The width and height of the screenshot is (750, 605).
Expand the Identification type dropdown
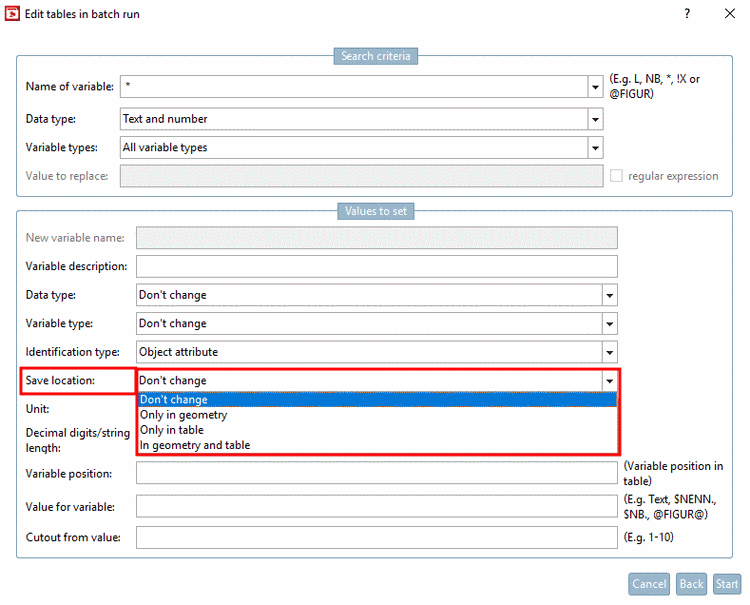click(609, 352)
